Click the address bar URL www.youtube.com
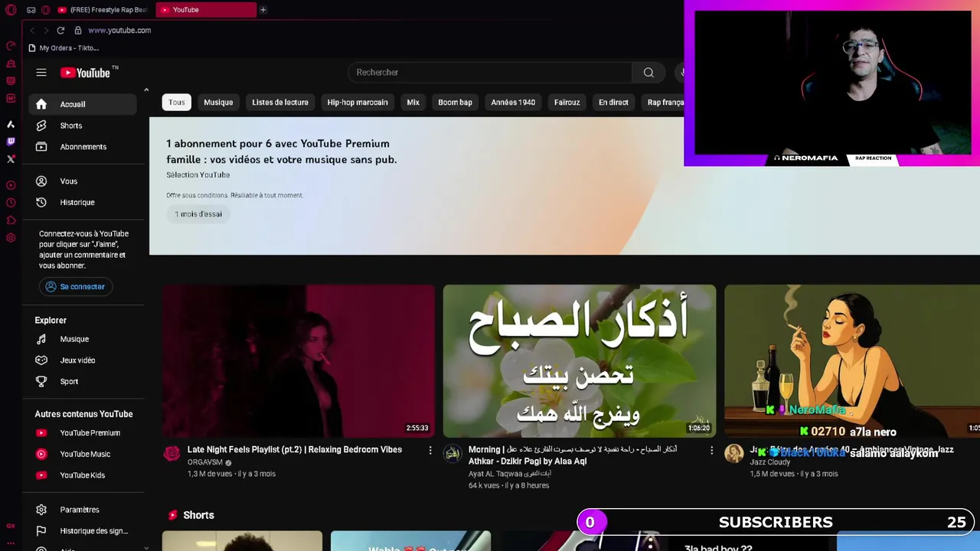Screen dimensions: 980x551 [119, 31]
